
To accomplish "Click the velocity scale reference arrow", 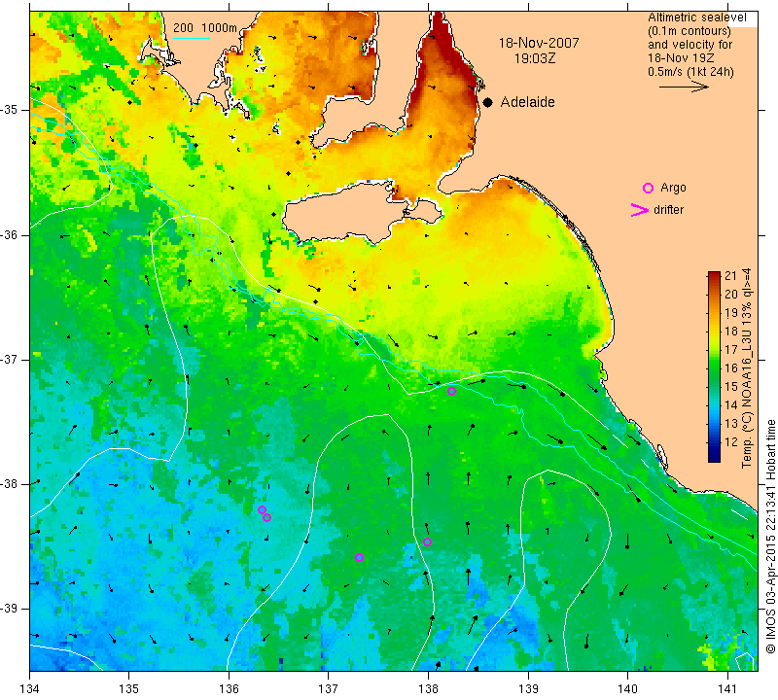I will click(x=684, y=87).
